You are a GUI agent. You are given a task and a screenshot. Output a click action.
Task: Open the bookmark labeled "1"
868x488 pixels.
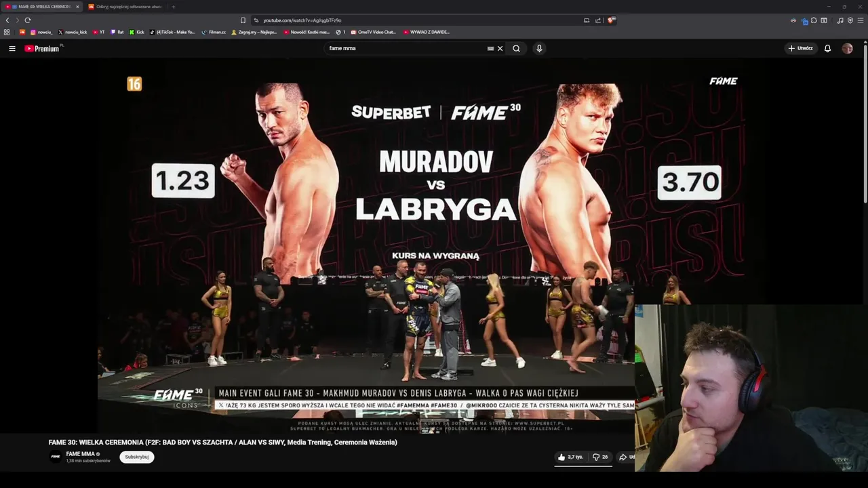click(340, 32)
